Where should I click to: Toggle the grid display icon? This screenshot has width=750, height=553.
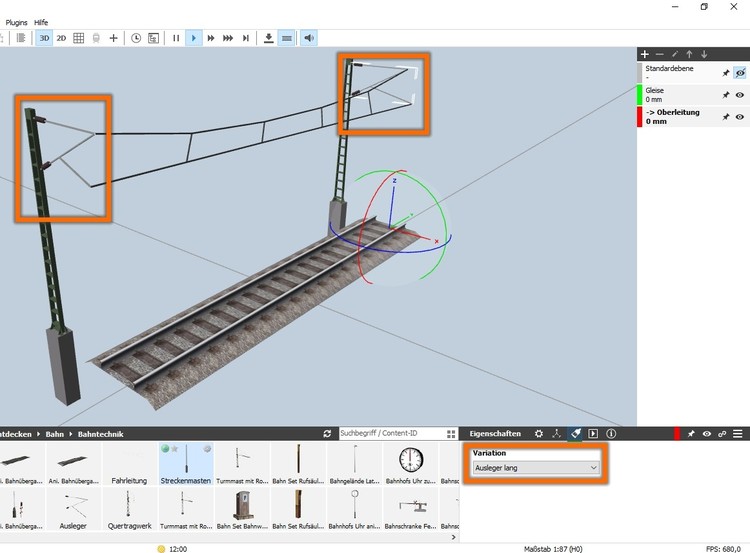tap(78, 38)
